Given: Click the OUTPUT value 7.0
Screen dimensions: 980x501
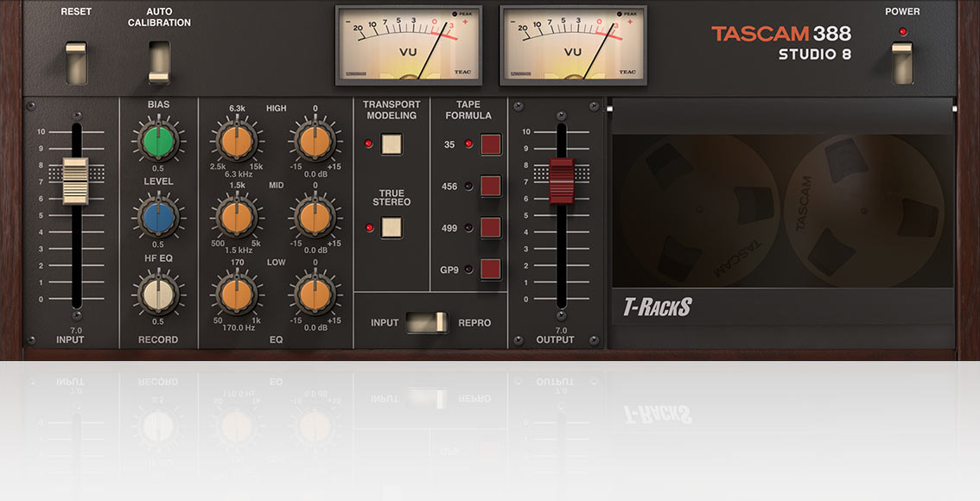Looking at the screenshot, I should pos(561,331).
